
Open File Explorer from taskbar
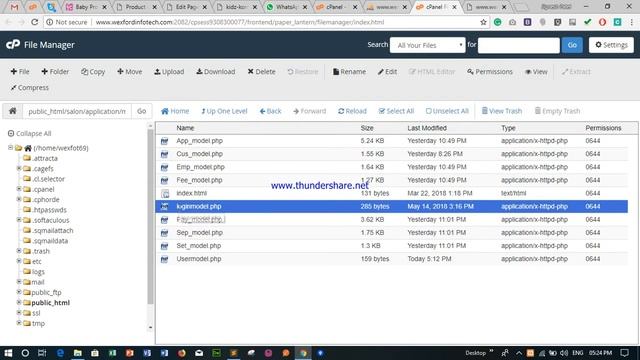[x=78, y=353]
